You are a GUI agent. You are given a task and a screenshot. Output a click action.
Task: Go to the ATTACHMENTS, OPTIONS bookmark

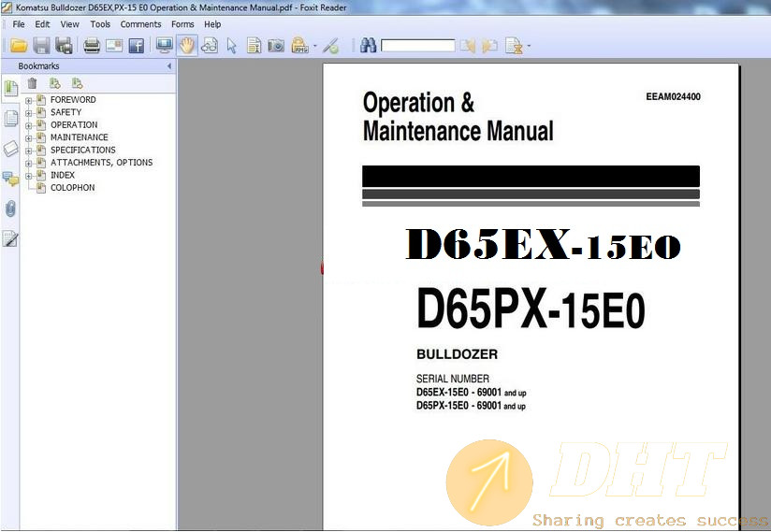pyautogui.click(x=101, y=162)
